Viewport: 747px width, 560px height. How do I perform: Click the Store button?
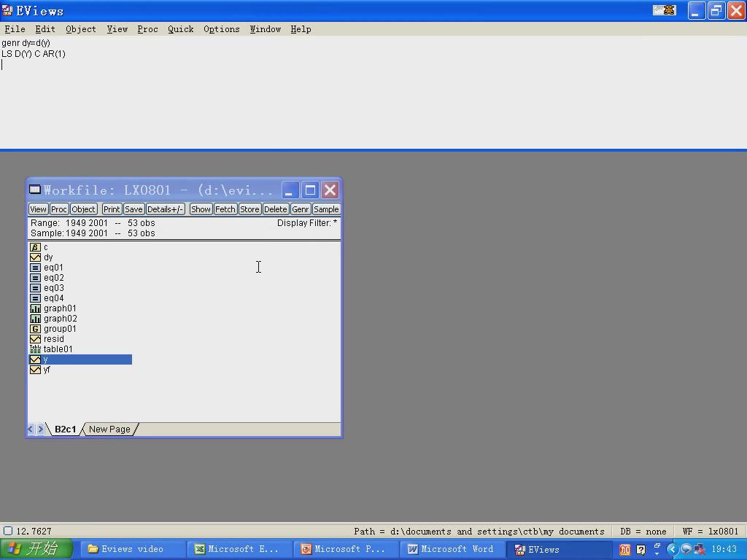(249, 209)
